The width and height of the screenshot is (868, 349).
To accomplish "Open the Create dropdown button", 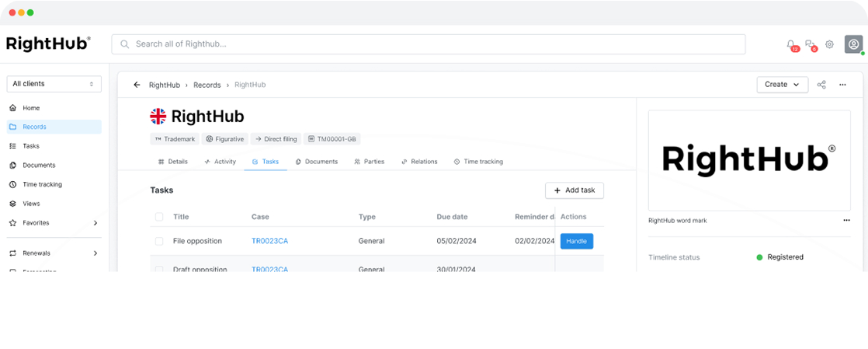I will click(782, 85).
